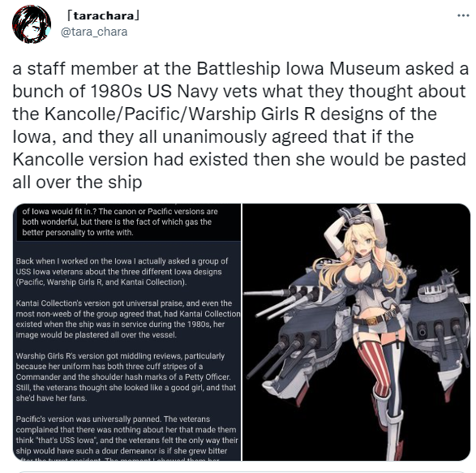Click the paragraph about Kantai Collection's version praise
This screenshot has width=476, height=473.
(x=128, y=319)
